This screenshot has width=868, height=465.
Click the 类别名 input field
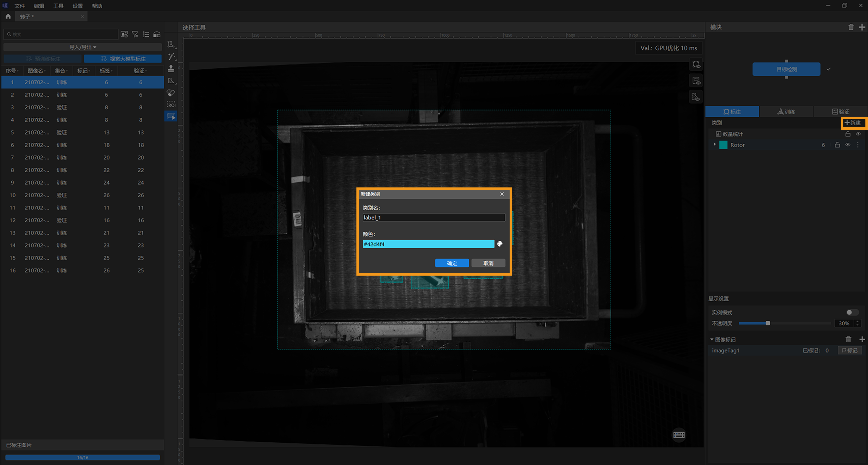(x=433, y=218)
